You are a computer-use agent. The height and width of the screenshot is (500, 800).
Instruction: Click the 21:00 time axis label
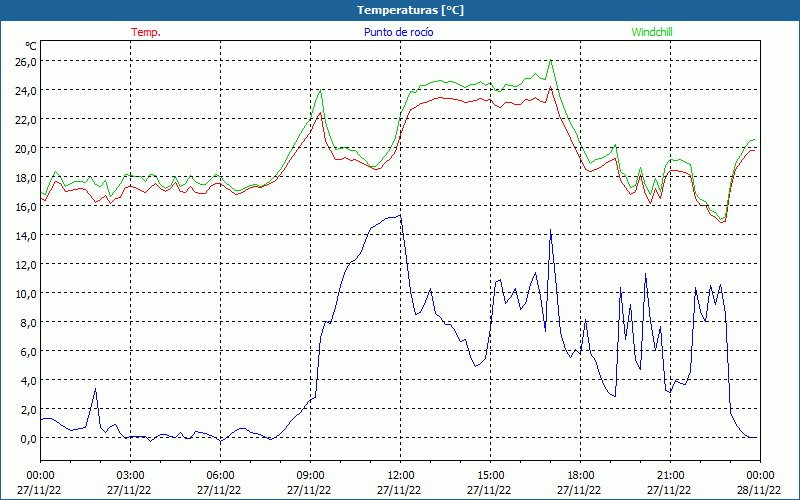[x=670, y=476]
